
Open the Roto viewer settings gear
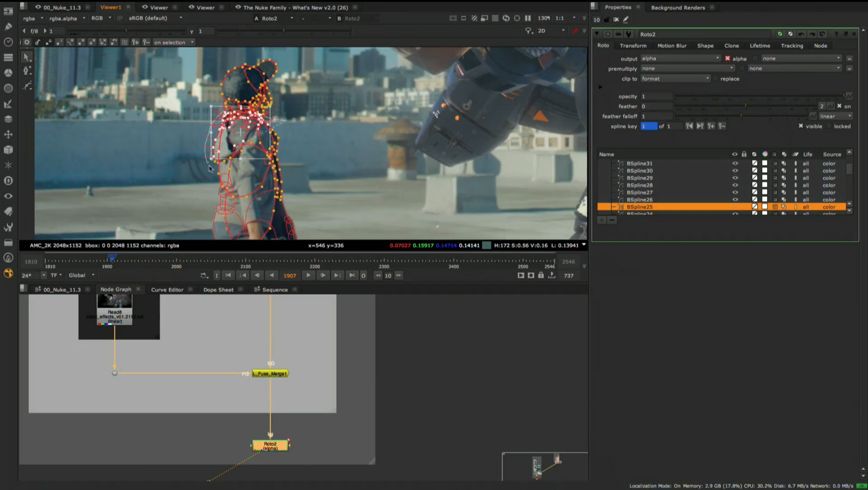click(27, 43)
